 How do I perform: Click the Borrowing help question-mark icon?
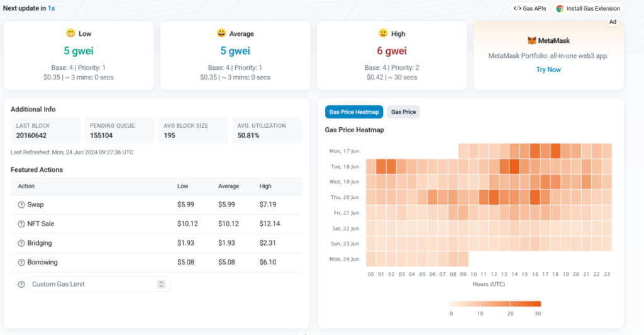click(21, 263)
